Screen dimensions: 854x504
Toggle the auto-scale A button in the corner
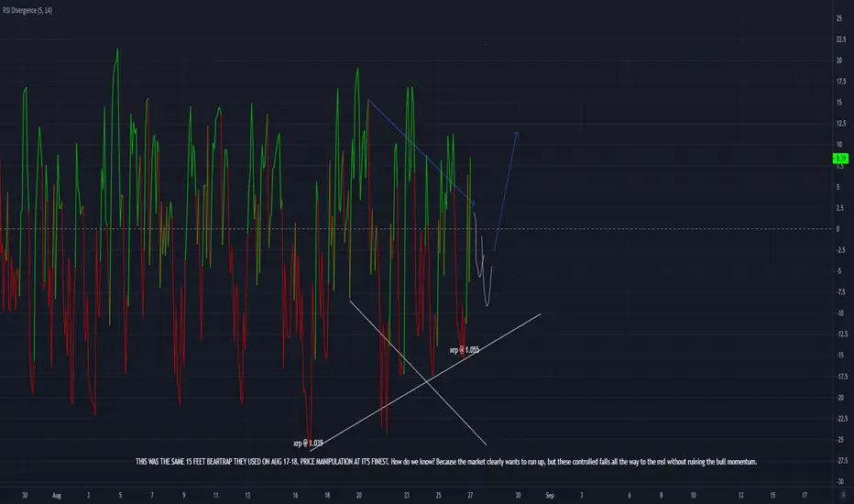coord(843,495)
